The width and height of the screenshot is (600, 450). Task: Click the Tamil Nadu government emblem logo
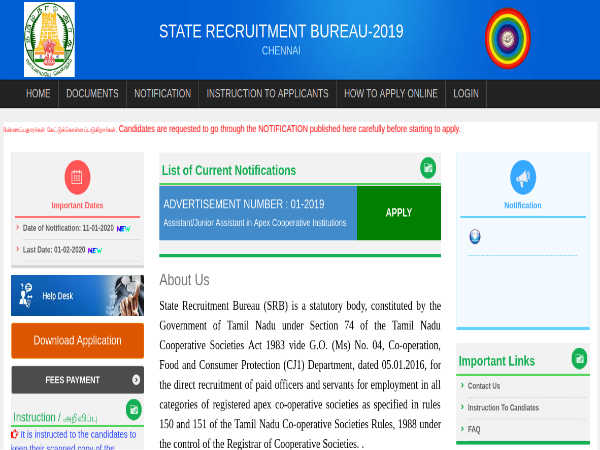49,39
